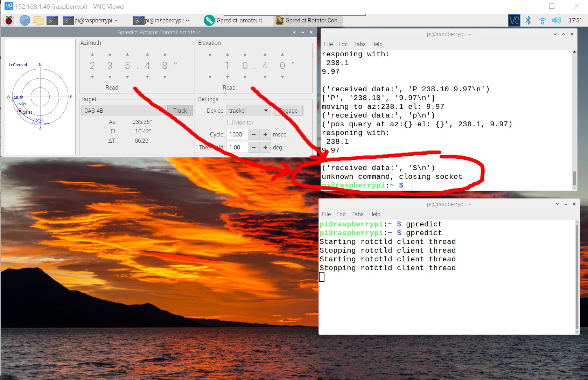Click the VNC server tray icon
Image resolution: width=588 pixels, height=380 pixels.
(x=514, y=20)
